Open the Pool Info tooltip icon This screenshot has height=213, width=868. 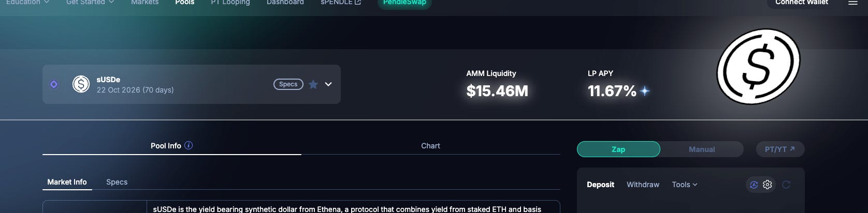pyautogui.click(x=189, y=145)
